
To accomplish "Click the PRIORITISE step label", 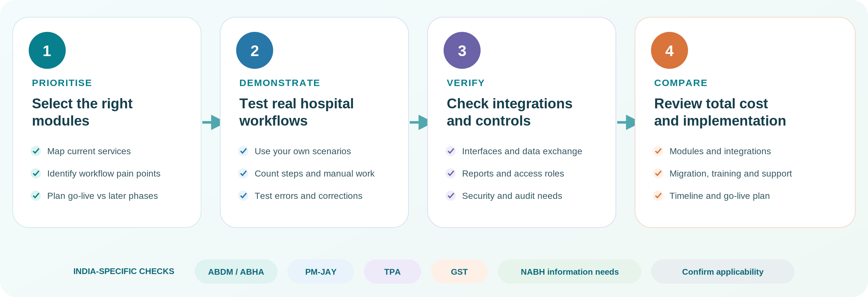I will 62,83.
